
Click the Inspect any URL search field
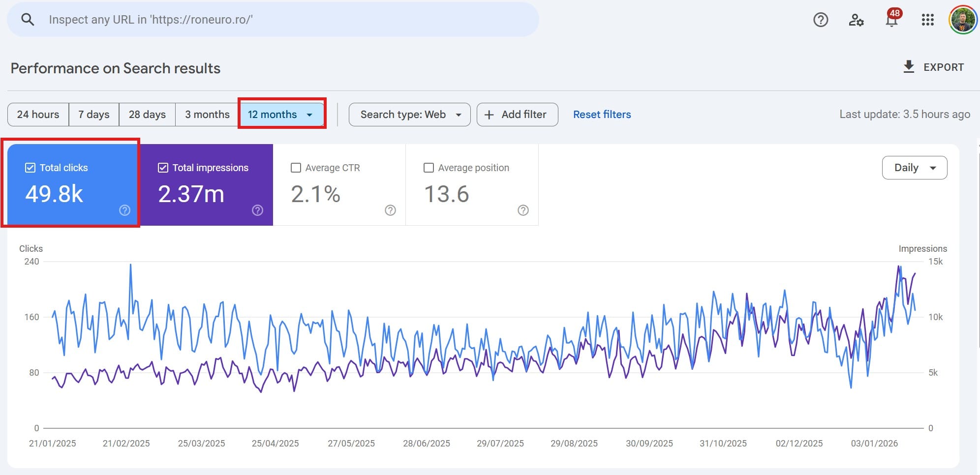(x=285, y=20)
